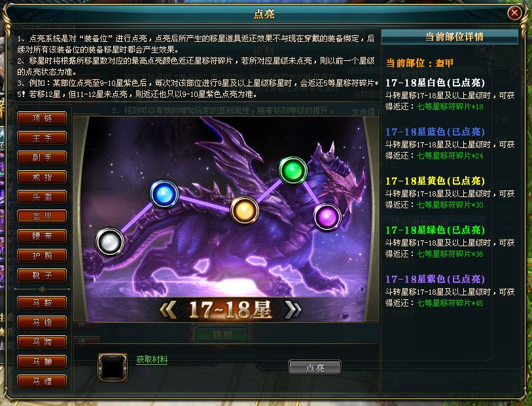This screenshot has height=406, width=532.
Task: Go to next star tier arrow
Action: tap(293, 310)
